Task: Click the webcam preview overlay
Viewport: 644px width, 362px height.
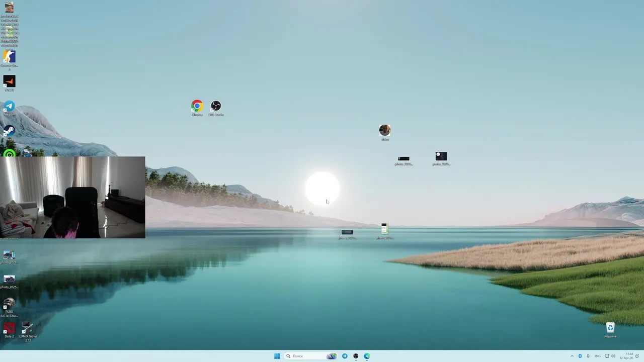Action: 72,197
